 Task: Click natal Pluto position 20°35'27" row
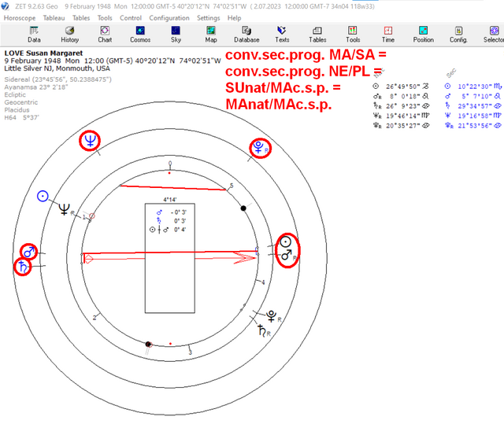(401, 126)
